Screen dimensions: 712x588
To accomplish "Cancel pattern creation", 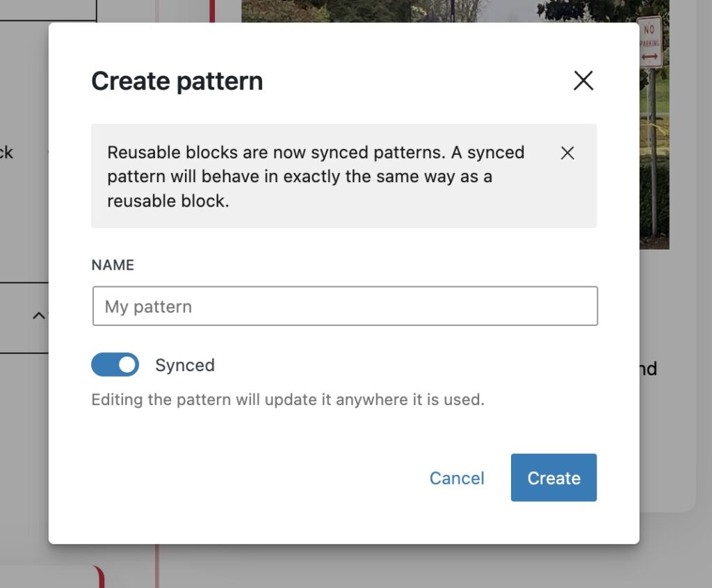I will [457, 478].
